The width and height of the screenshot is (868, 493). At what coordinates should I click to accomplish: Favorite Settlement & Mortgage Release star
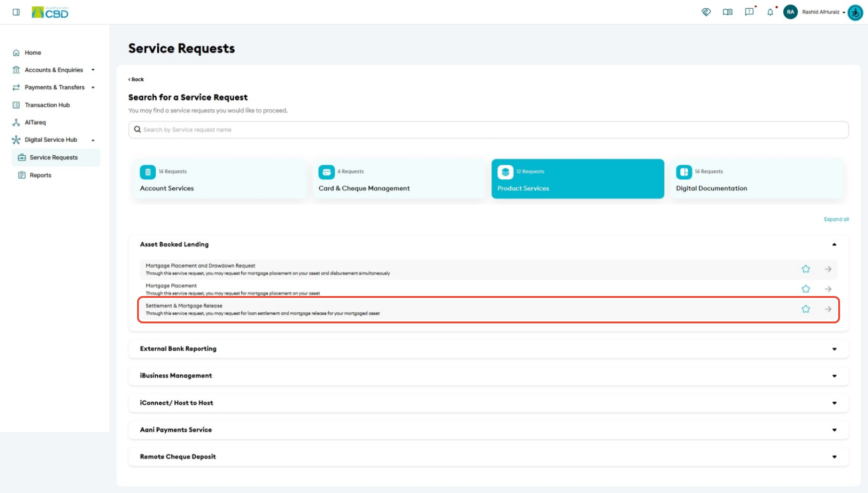click(806, 309)
